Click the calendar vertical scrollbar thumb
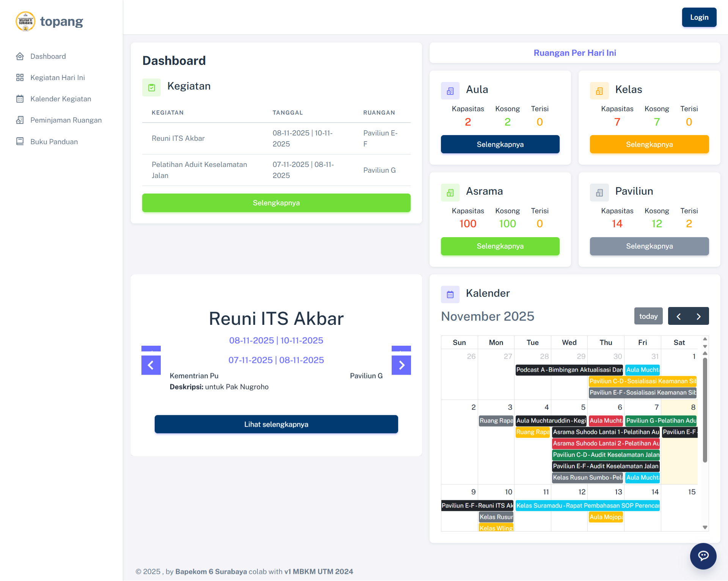 [x=705, y=410]
